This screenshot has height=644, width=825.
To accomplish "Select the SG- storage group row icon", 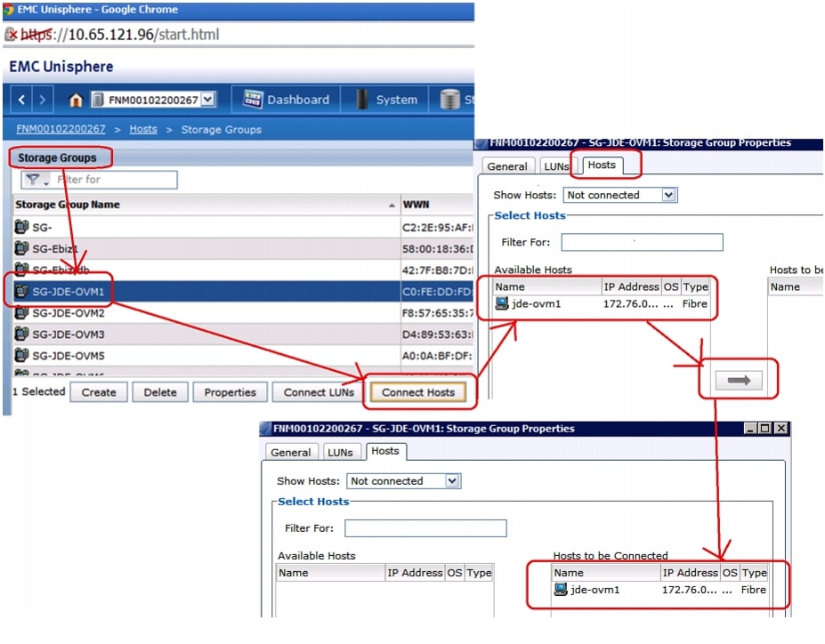I will [x=21, y=227].
